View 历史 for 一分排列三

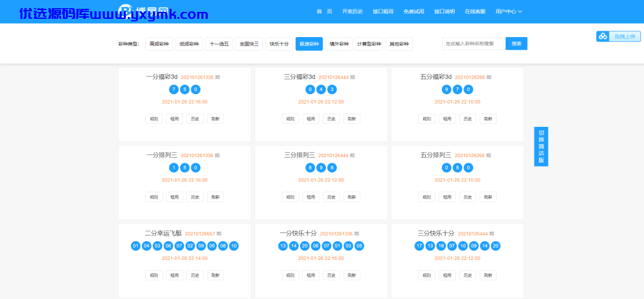click(195, 197)
